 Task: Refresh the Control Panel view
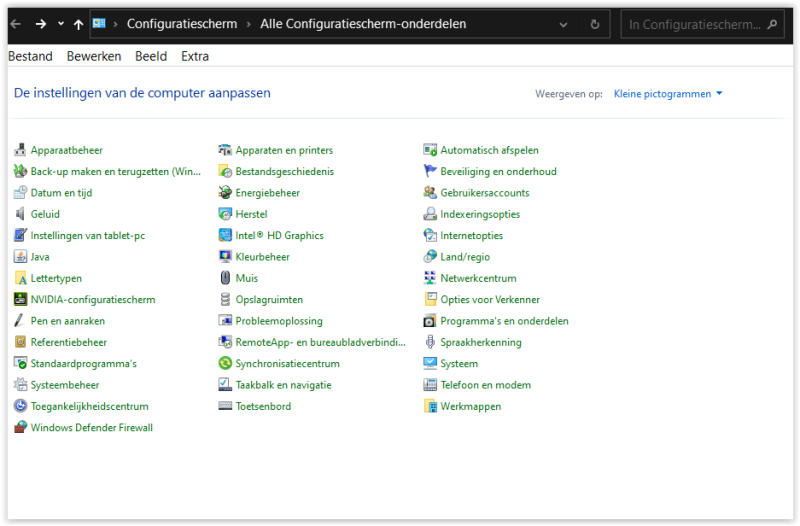(595, 24)
